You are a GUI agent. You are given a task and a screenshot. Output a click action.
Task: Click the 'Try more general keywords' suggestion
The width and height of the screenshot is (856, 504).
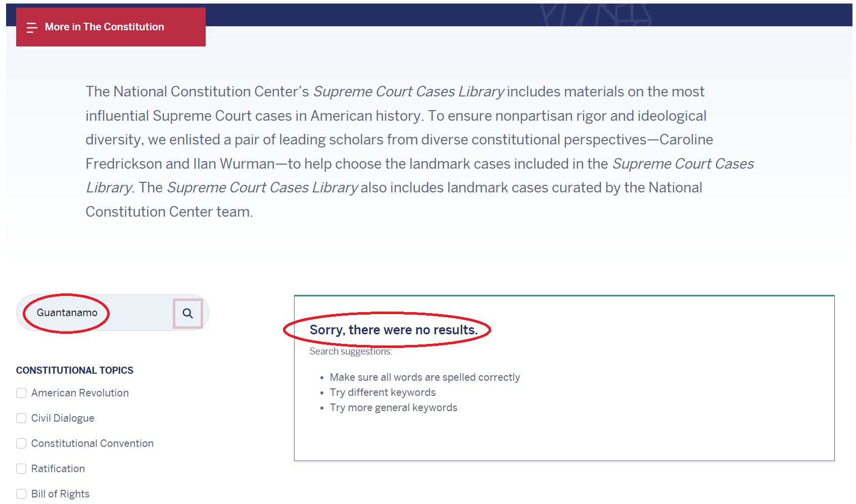pyautogui.click(x=393, y=408)
